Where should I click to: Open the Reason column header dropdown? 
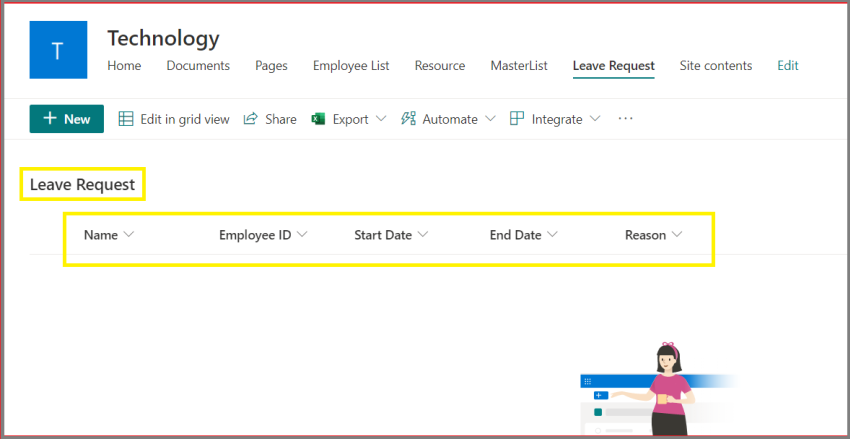click(x=677, y=235)
